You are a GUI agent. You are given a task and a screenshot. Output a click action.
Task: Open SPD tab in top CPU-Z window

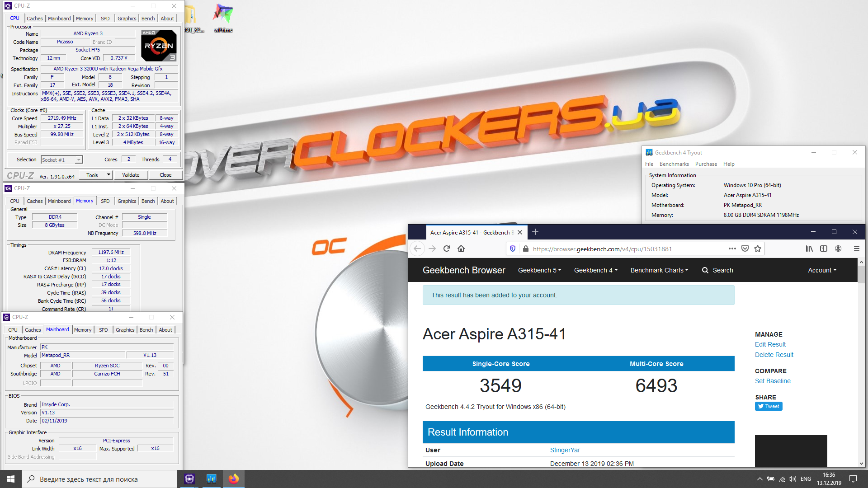click(x=105, y=19)
